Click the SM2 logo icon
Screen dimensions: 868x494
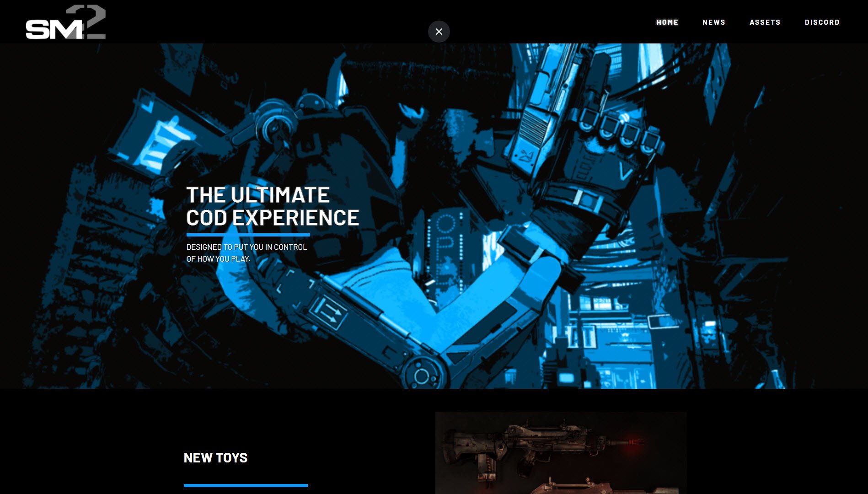65,21
